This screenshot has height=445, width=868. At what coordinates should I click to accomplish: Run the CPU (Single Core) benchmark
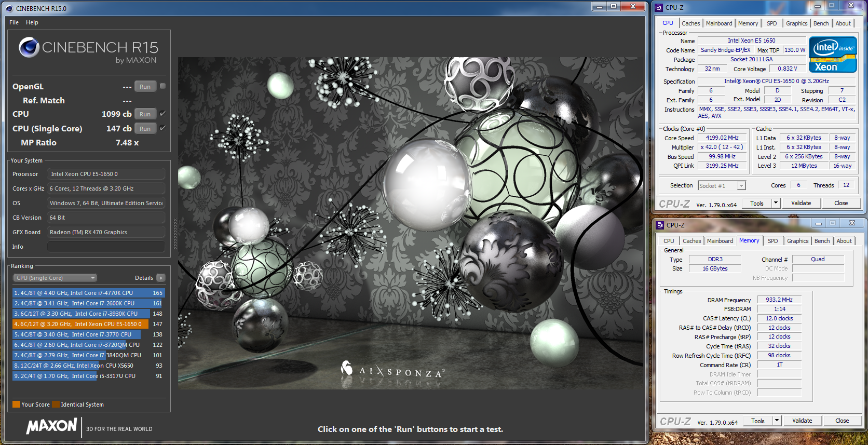(145, 129)
